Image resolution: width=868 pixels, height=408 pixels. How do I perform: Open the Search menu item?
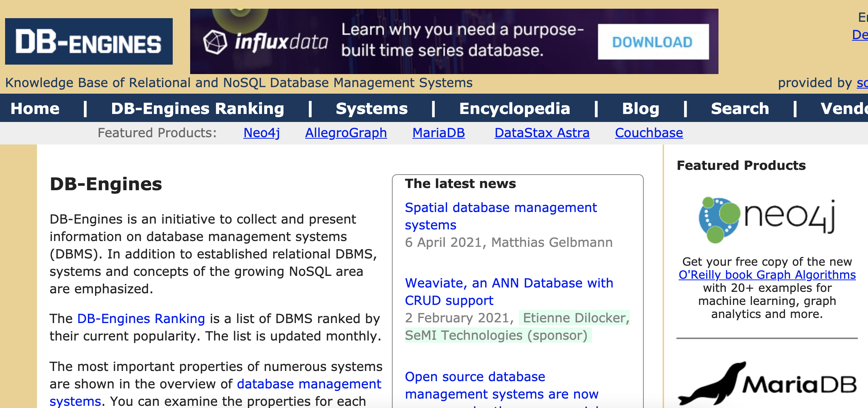740,109
